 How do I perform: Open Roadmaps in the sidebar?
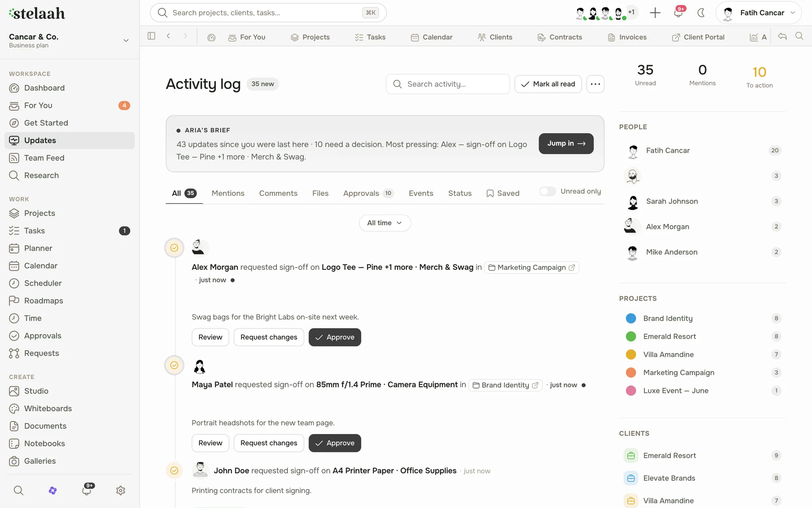coord(69,300)
